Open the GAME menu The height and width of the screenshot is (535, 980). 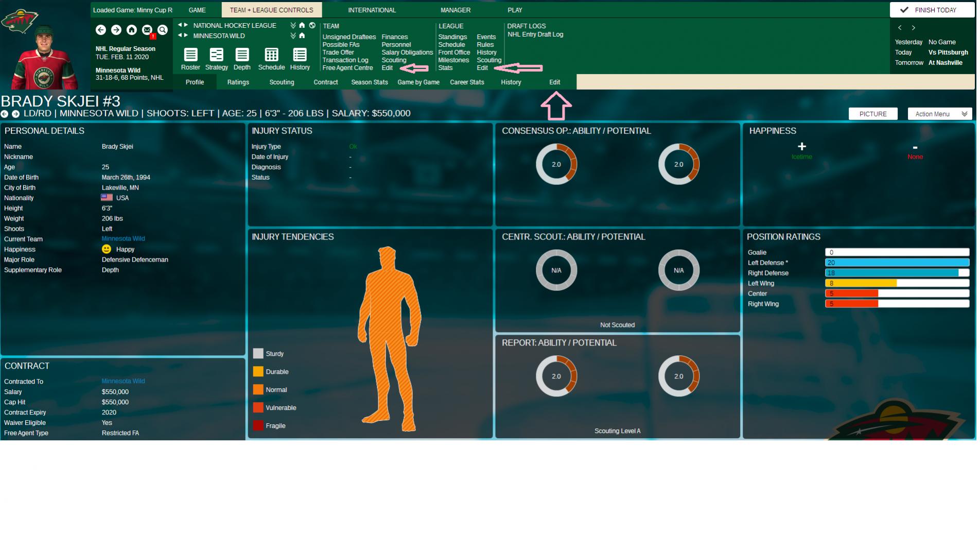coord(197,10)
